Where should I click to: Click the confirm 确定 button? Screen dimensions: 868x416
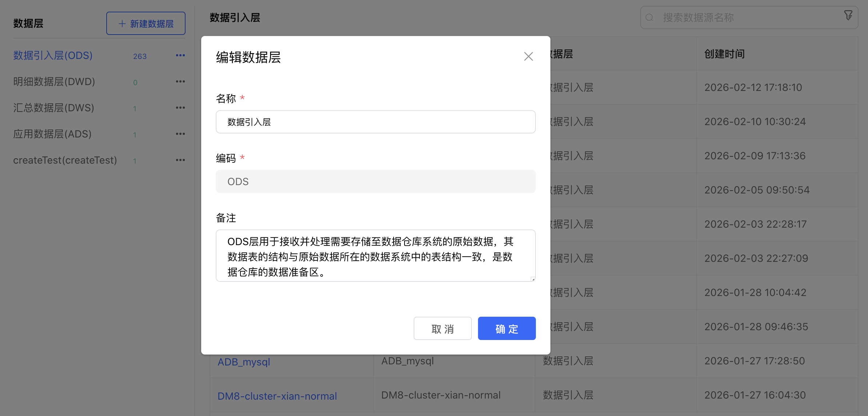506,328
